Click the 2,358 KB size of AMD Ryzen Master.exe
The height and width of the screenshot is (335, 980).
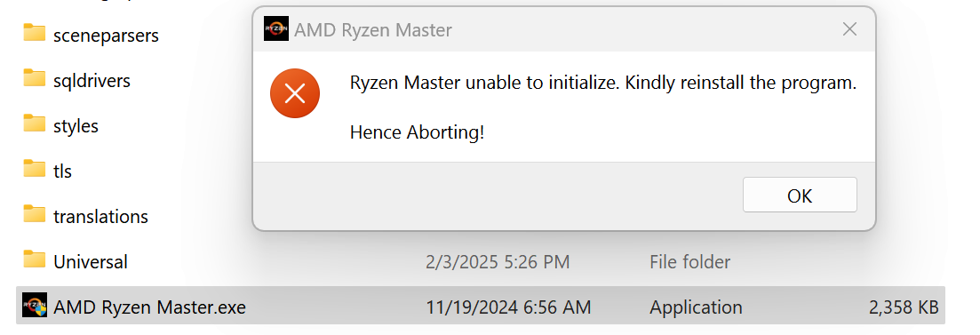tap(904, 307)
